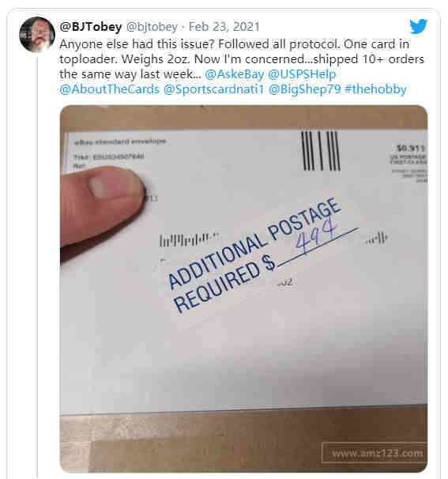The width and height of the screenshot is (448, 479).
Task: Click the tweet body text
Action: pyautogui.click(x=242, y=66)
